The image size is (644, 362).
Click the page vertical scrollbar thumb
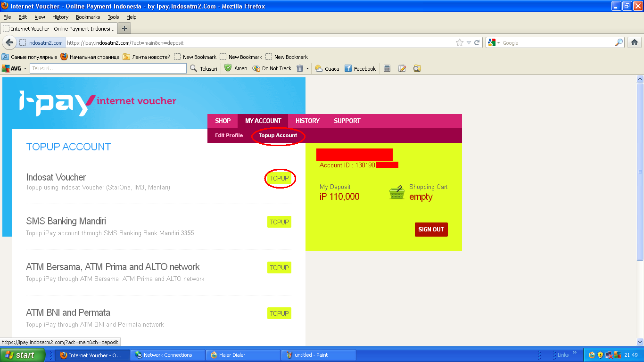(640, 172)
